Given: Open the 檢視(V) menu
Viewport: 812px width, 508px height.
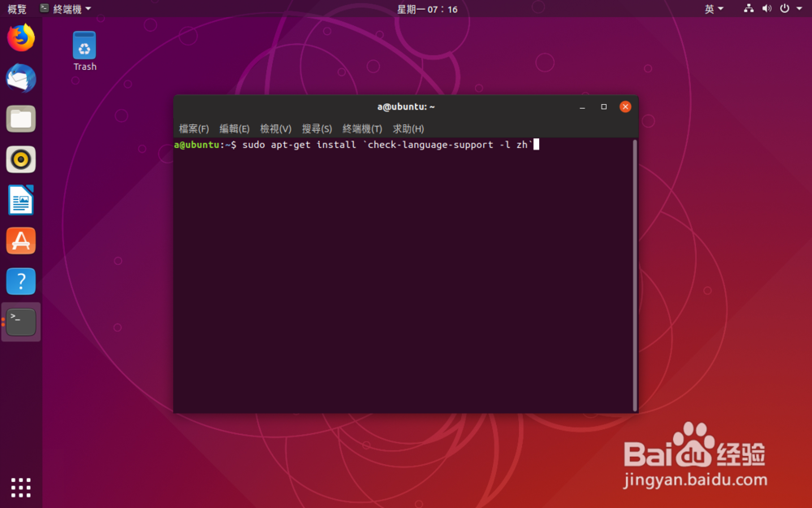Looking at the screenshot, I should tap(275, 128).
